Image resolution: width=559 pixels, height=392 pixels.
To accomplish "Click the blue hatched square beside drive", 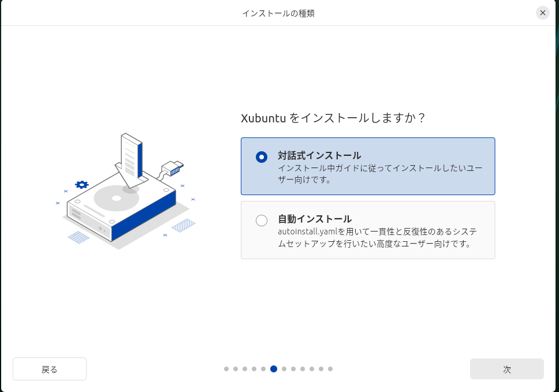I will pyautogui.click(x=183, y=225).
